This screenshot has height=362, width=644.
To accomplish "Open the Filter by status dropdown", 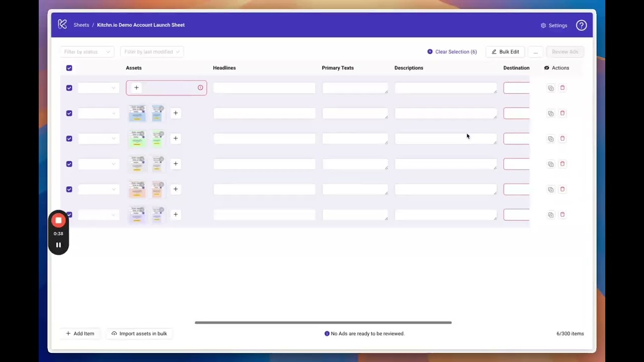I will pos(87,52).
